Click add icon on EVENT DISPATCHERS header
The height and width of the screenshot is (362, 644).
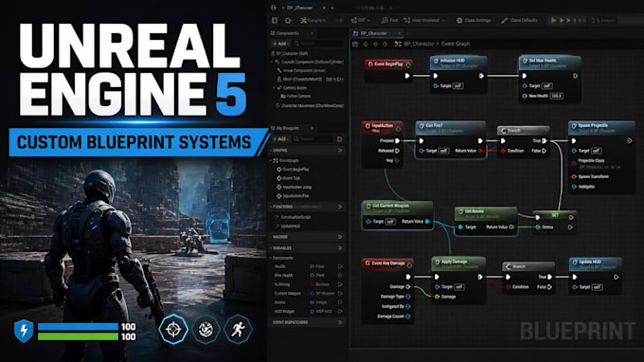(340, 322)
